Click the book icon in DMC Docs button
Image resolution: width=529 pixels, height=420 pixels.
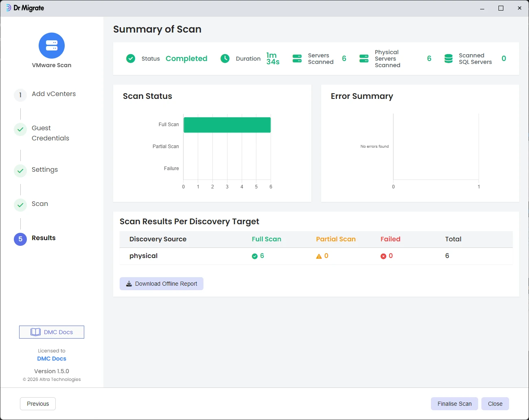36,332
